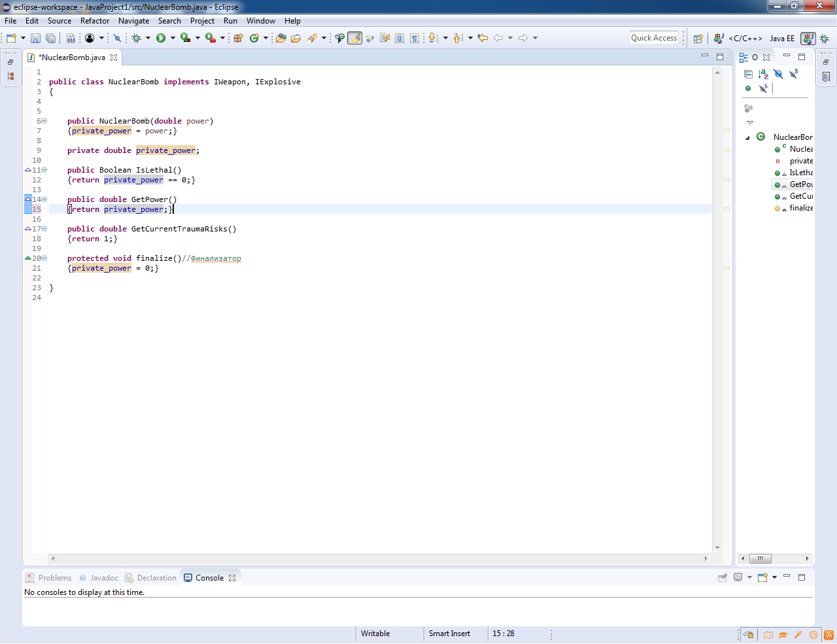The width and height of the screenshot is (837, 644).
Task: Open the Run dropdown arrow
Action: tap(173, 38)
